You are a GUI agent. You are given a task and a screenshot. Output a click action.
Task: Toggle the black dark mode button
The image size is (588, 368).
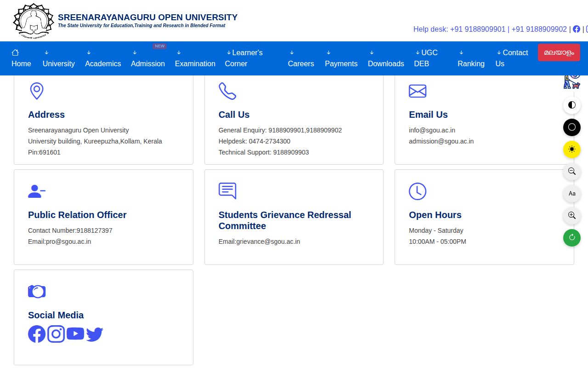pos(572,127)
